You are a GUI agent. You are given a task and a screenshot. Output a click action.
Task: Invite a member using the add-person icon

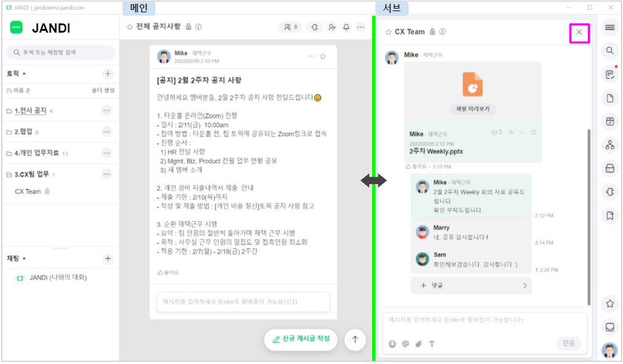(332, 27)
